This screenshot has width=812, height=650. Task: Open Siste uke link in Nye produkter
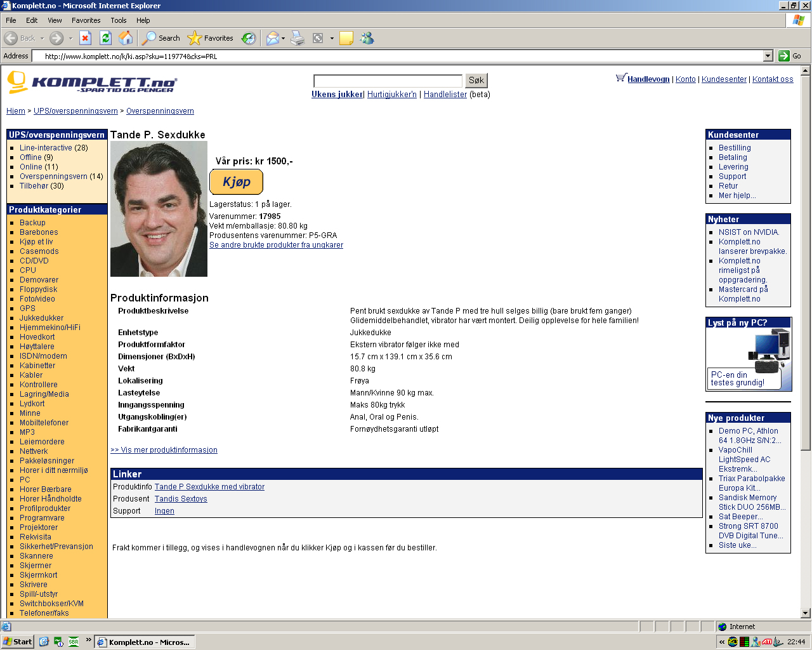(737, 545)
